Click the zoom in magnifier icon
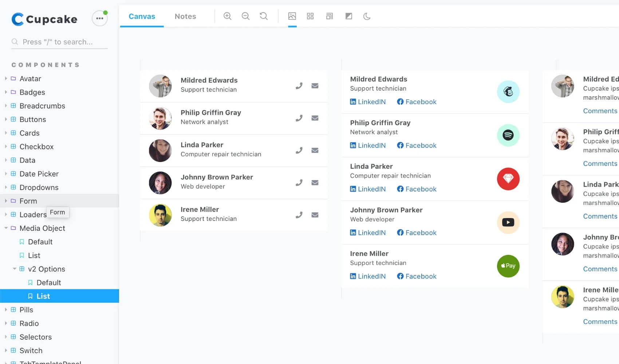The image size is (619, 364). click(227, 16)
